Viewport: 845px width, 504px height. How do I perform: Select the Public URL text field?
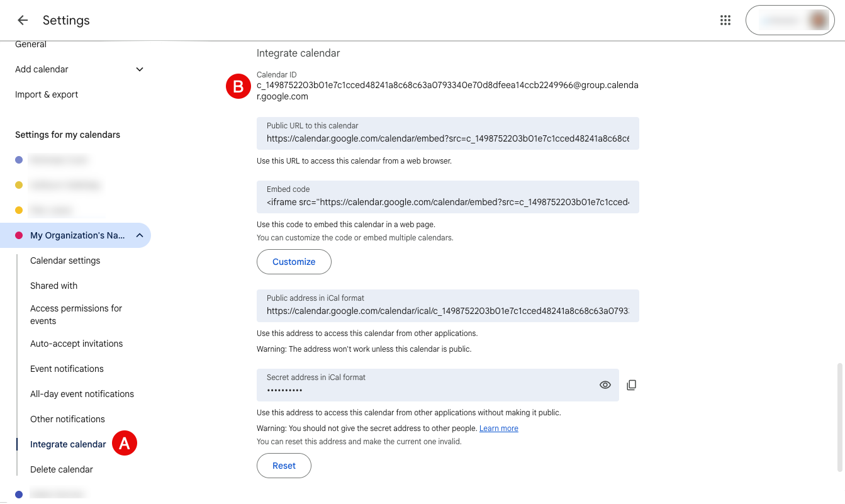point(447,133)
